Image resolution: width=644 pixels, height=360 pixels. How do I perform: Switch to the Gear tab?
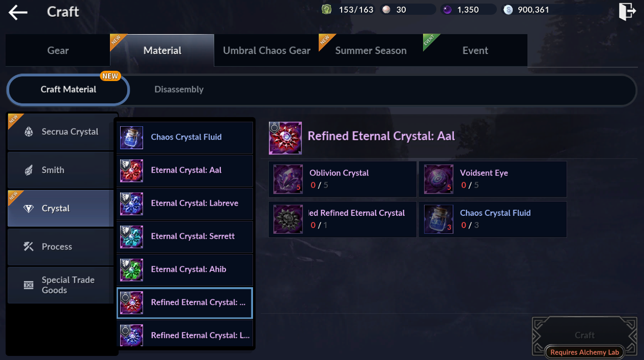[x=58, y=50]
